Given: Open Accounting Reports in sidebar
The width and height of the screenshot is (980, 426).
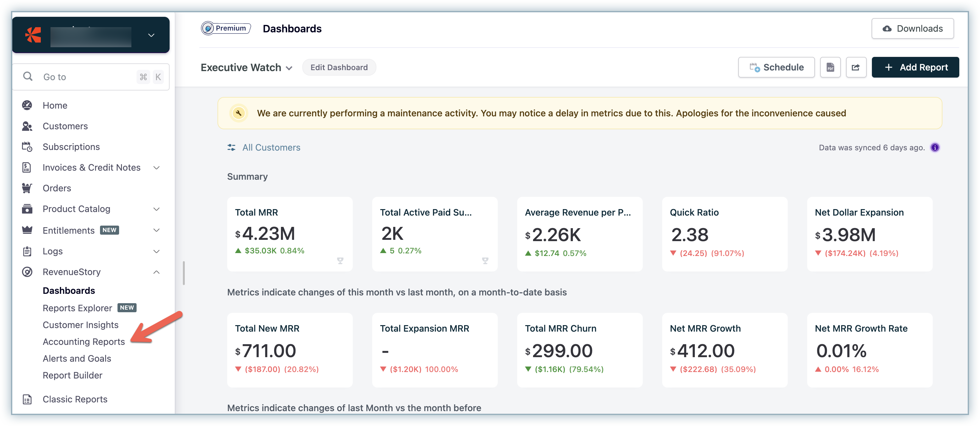Looking at the screenshot, I should pos(84,342).
